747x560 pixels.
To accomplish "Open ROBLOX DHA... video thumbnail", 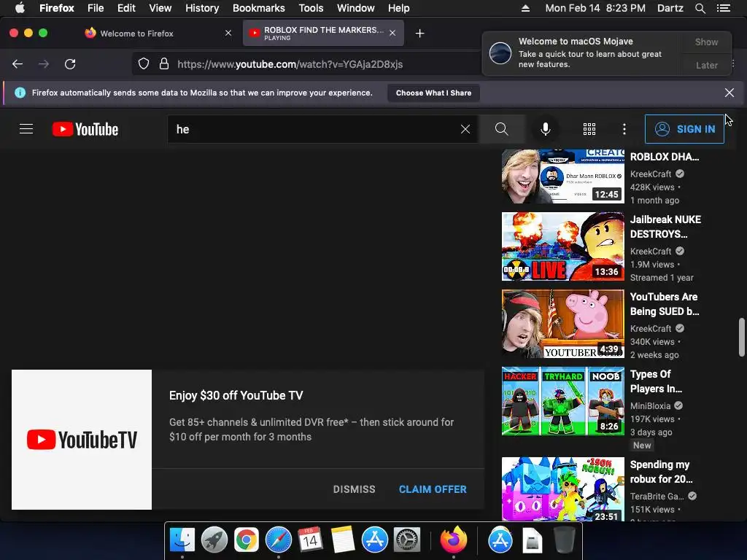I will click(563, 176).
